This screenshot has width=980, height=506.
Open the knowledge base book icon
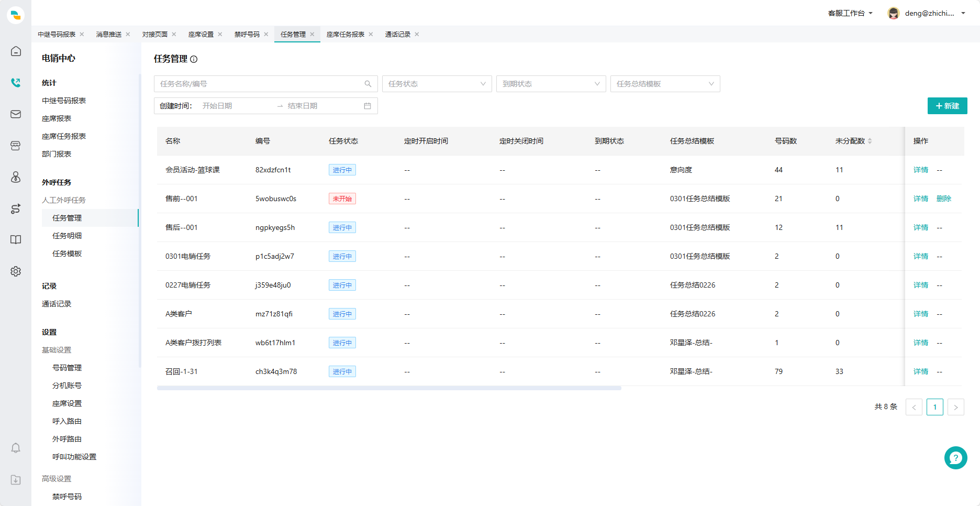click(x=16, y=240)
